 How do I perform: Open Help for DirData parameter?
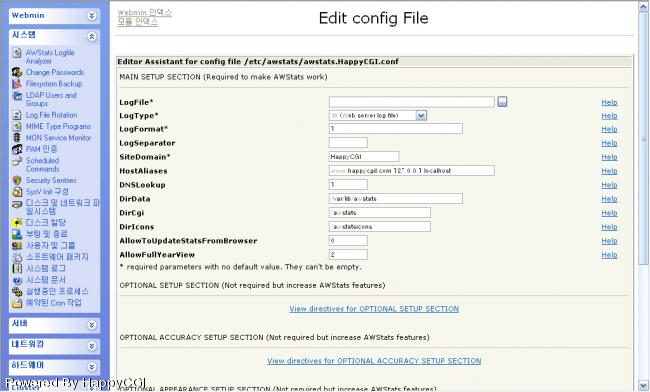[x=609, y=199]
